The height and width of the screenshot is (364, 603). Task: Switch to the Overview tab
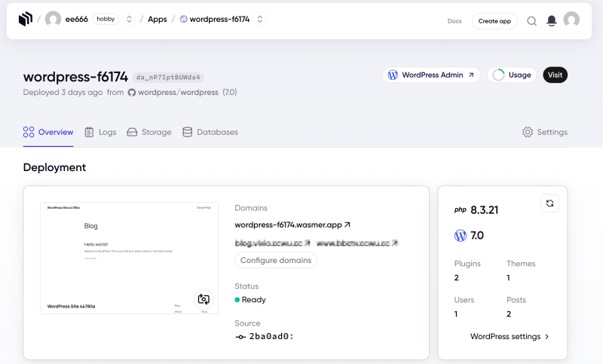48,132
